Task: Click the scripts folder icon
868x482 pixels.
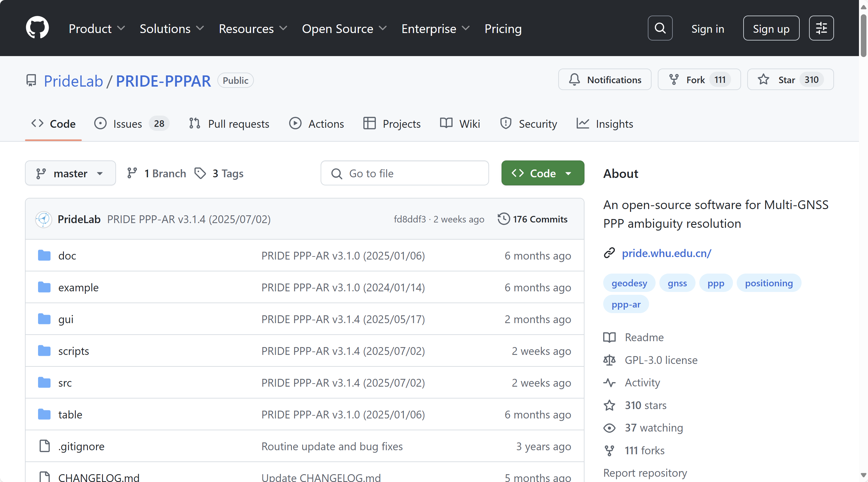Action: pos(44,351)
